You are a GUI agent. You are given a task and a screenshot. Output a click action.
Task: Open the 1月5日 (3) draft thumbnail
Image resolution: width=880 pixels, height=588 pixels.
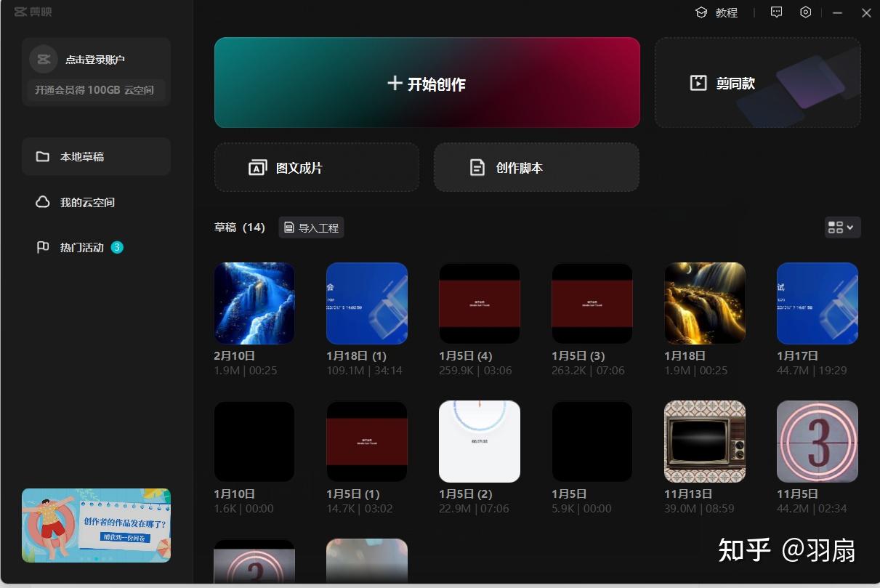click(592, 303)
